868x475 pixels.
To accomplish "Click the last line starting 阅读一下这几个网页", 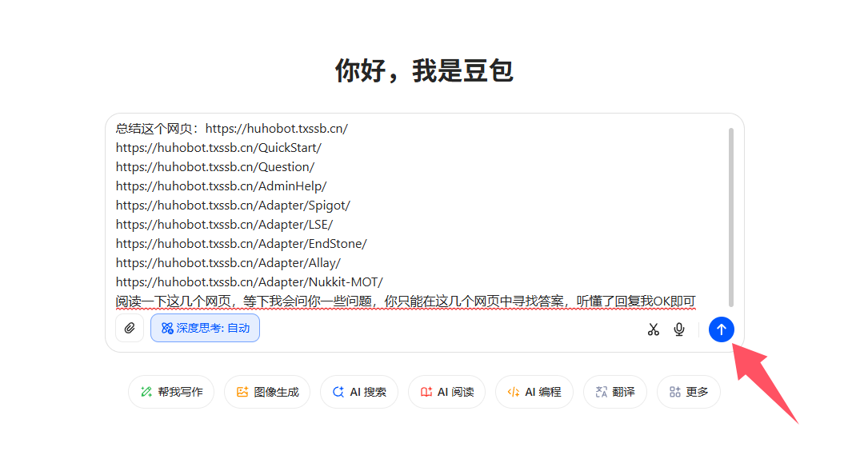I will (406, 301).
